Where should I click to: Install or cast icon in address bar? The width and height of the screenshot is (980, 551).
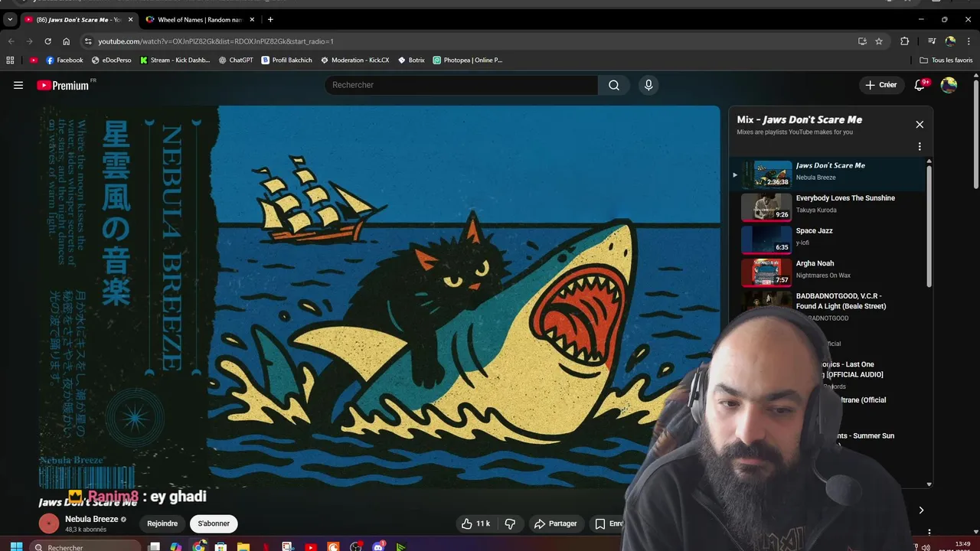862,41
